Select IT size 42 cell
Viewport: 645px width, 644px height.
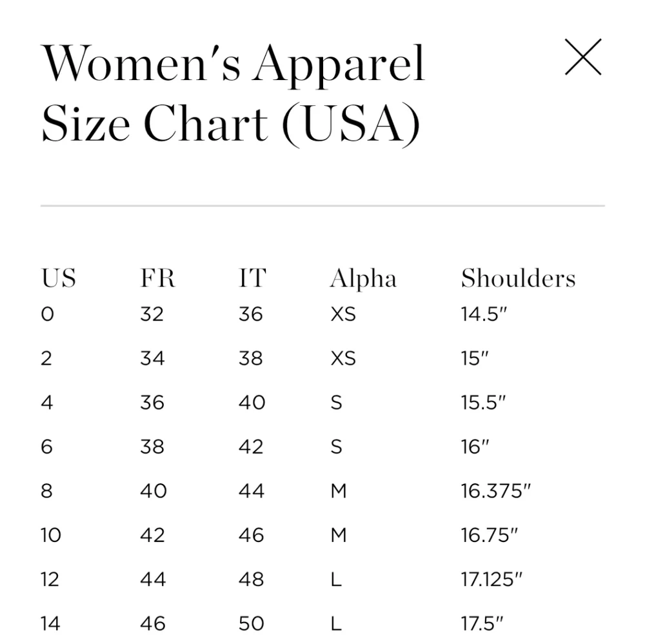click(251, 447)
